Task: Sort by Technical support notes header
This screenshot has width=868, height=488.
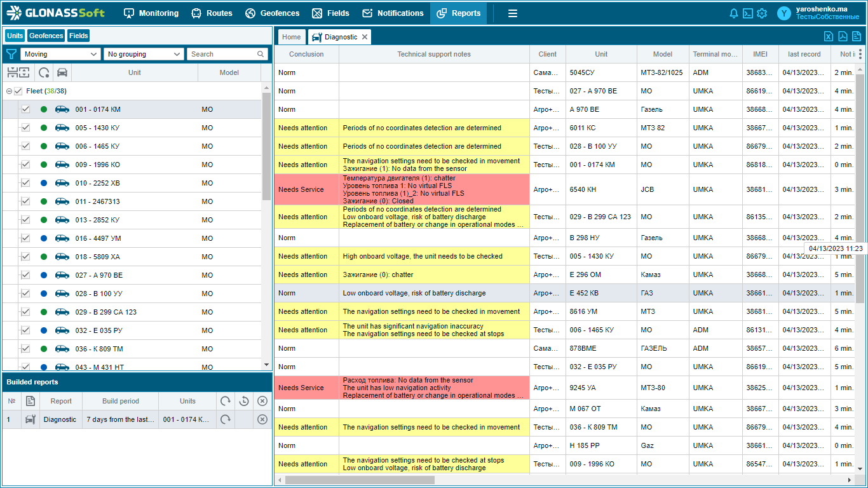Action: [x=434, y=54]
